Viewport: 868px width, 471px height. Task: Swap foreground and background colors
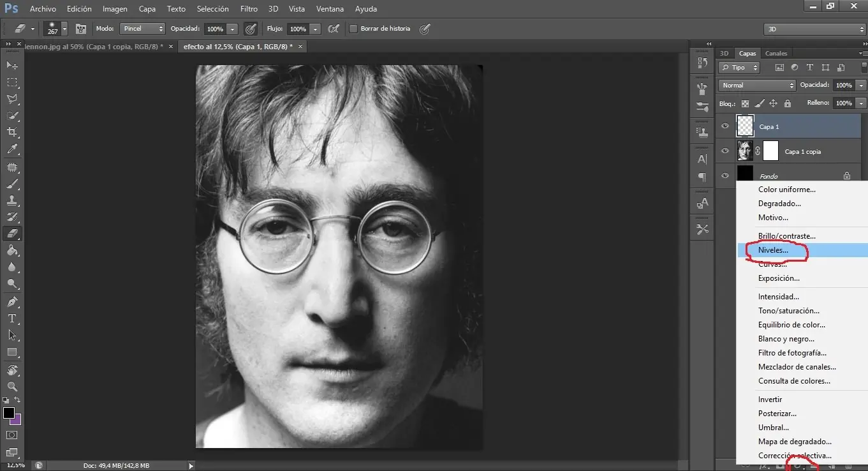click(x=18, y=400)
